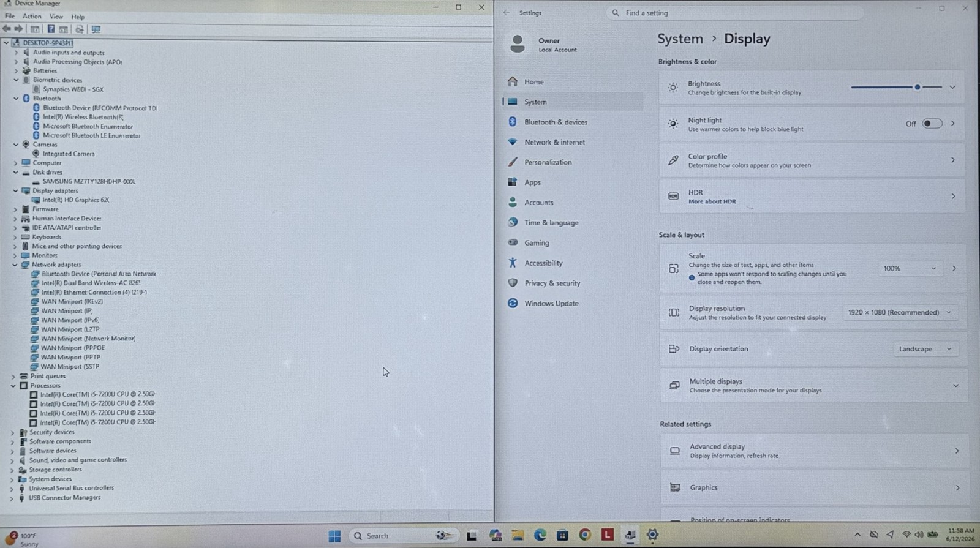Click the Update driver toolbar icon
The image size is (980, 548).
point(79,29)
